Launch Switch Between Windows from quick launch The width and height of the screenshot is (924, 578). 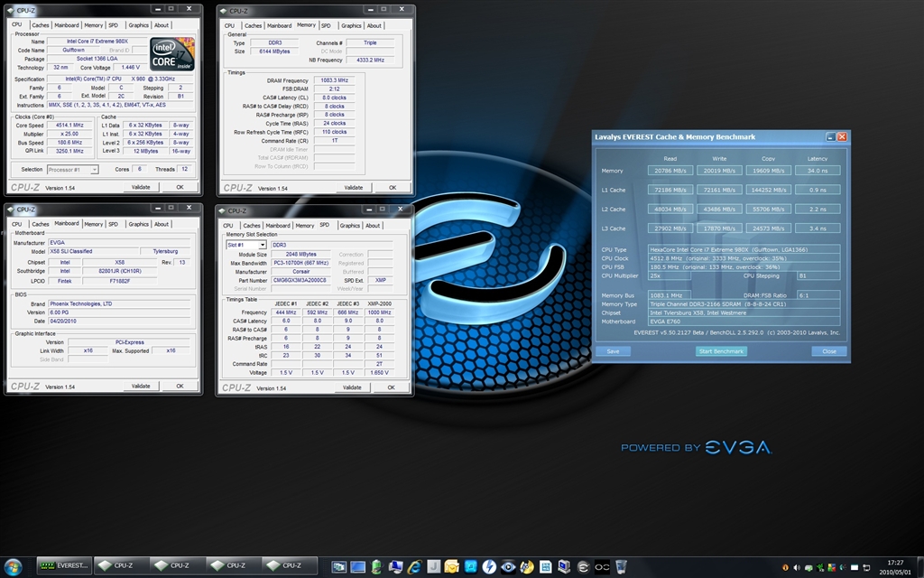[x=339, y=567]
